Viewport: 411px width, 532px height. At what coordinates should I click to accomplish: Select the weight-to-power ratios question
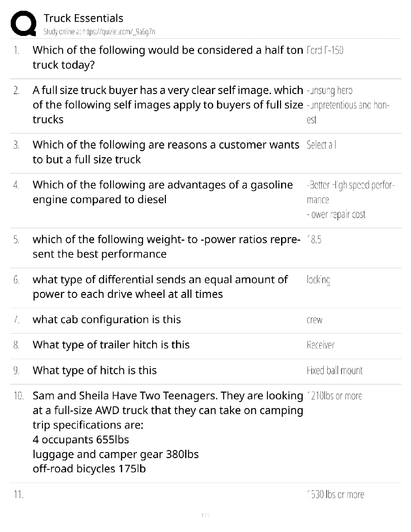(166, 247)
